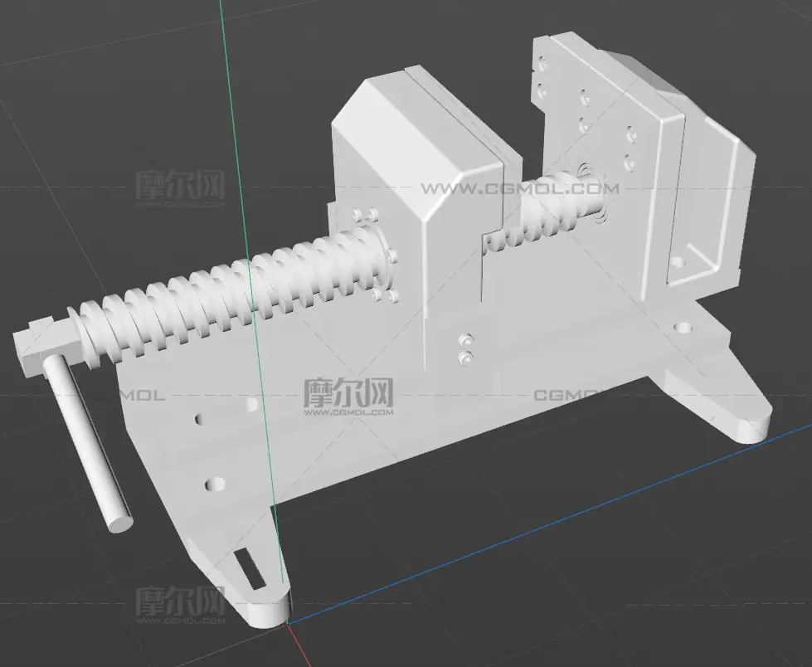Click the WWW.CGMOL.COM watermark text at top
Screen dimensions: 812x667
[520, 188]
